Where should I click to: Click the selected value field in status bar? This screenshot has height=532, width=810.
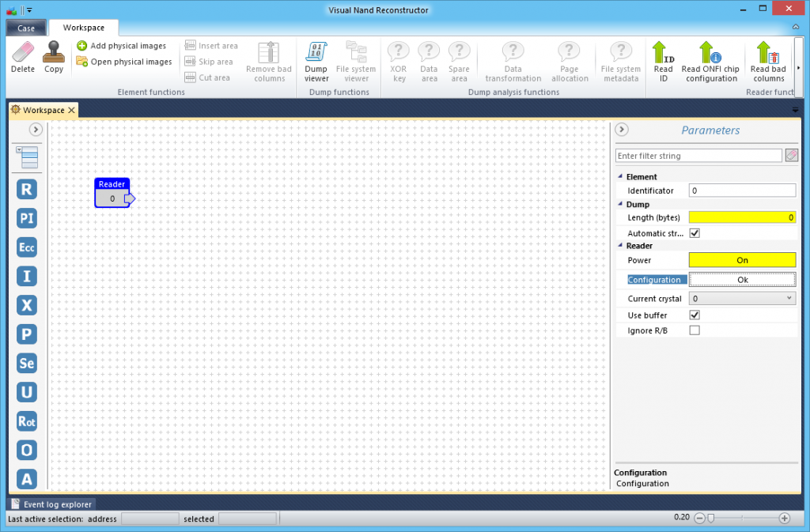pos(248,519)
